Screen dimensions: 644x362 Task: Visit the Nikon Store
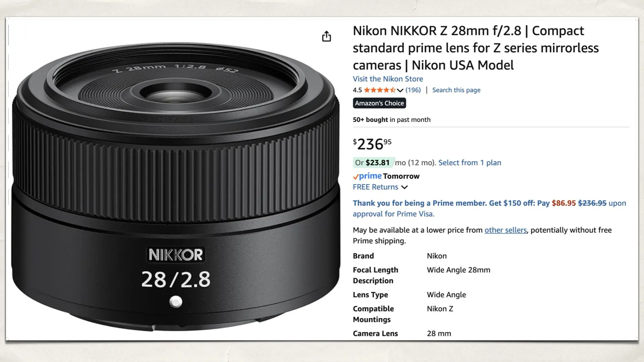tap(387, 79)
